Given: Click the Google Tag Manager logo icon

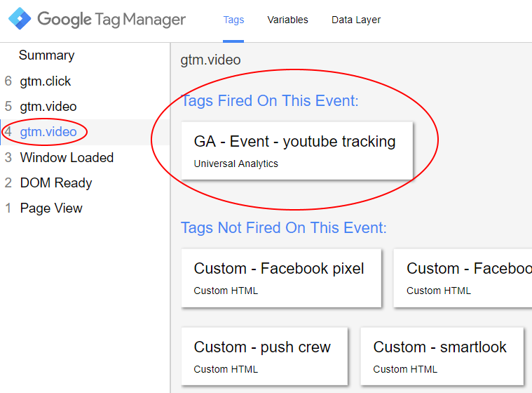Looking at the screenshot, I should (20, 19).
